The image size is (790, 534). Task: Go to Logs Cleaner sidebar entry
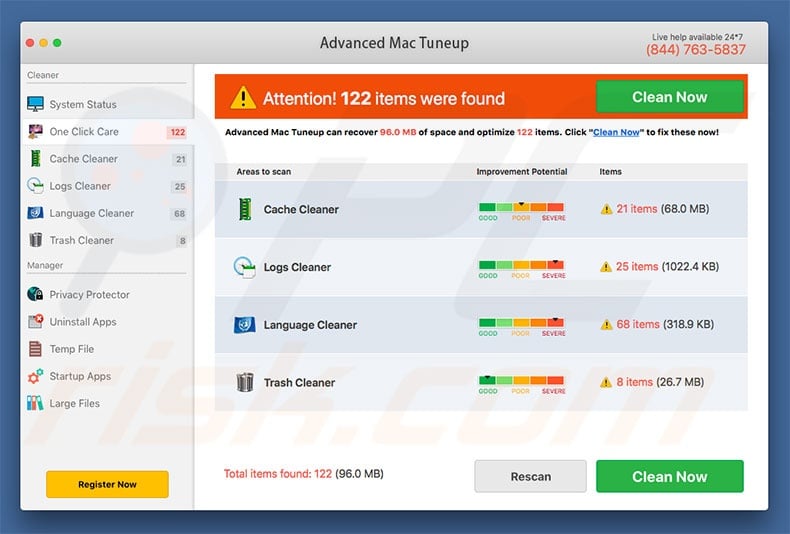coord(108,186)
